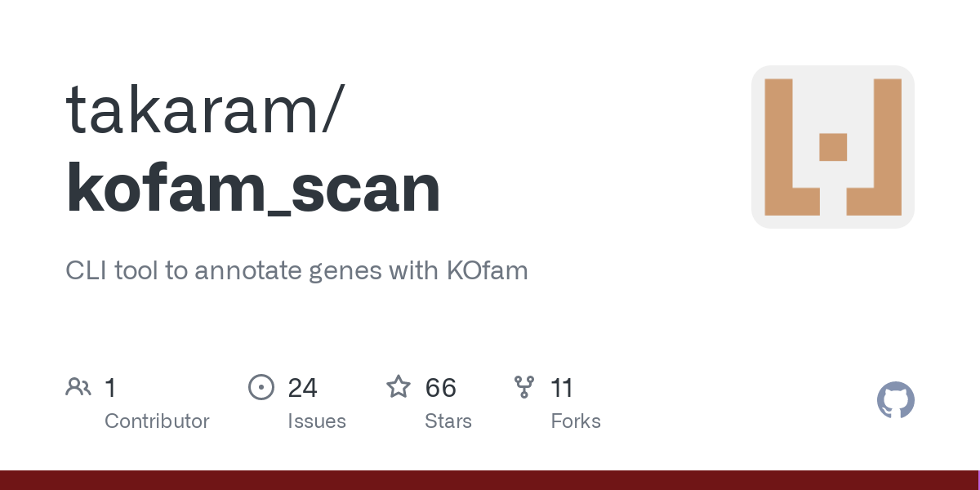Open the Issues label
Viewport: 980px width, 490px height.
coord(317,421)
